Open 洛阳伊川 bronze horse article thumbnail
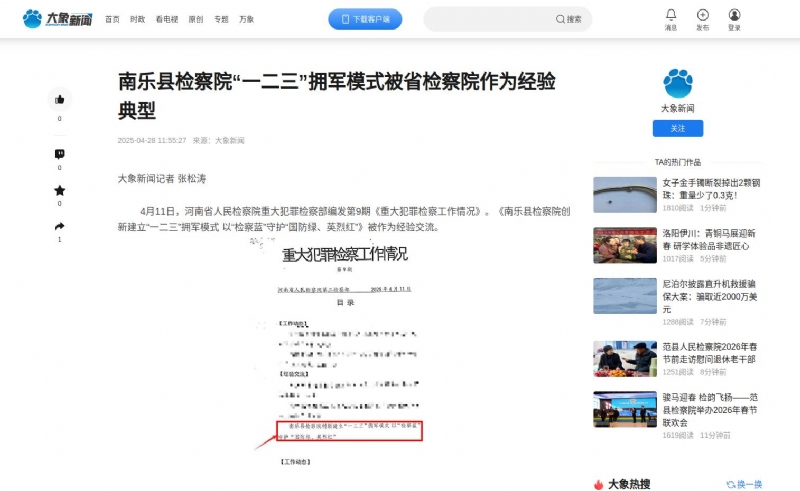The width and height of the screenshot is (800, 491). [x=624, y=245]
